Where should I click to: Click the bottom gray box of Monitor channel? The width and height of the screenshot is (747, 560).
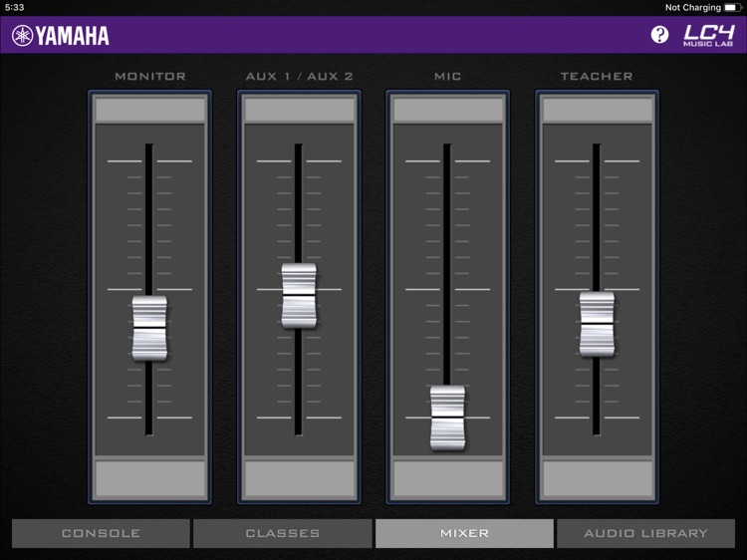click(x=150, y=479)
